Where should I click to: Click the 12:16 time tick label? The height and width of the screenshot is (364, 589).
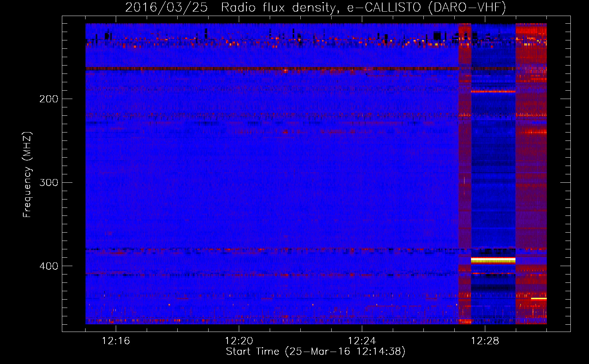tap(116, 341)
